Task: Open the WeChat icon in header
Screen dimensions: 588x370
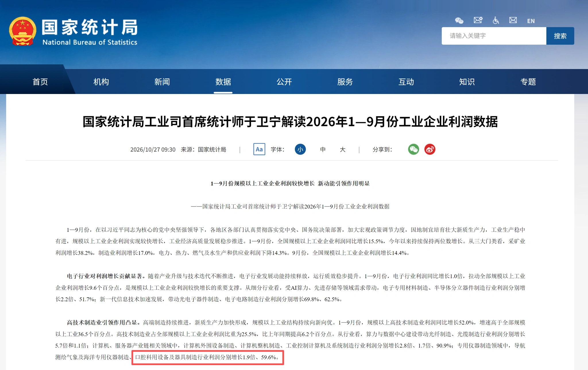Action: (x=459, y=20)
